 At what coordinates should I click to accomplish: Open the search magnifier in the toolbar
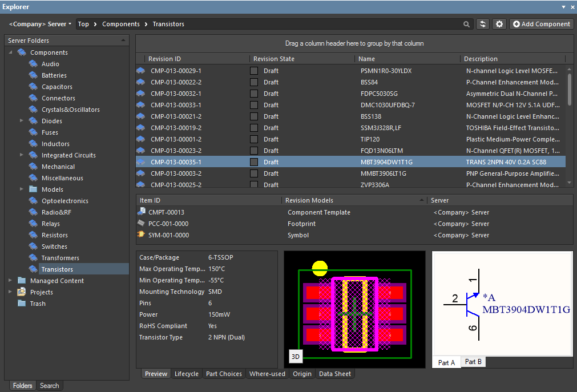pos(466,24)
